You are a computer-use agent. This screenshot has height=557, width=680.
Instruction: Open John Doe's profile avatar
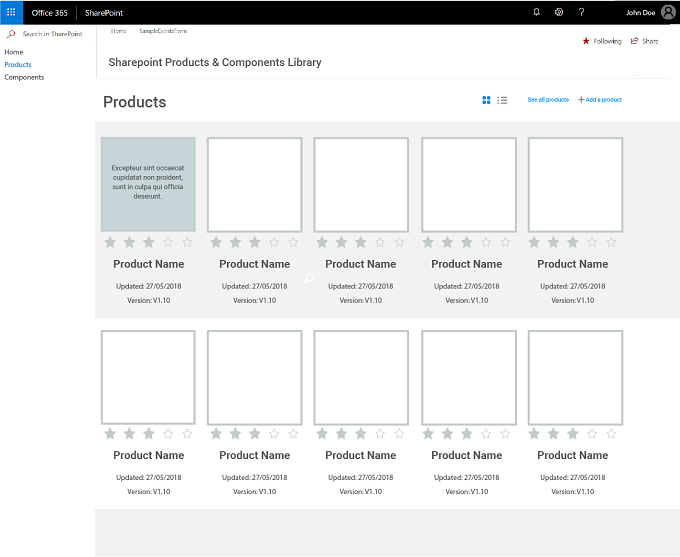pos(668,12)
